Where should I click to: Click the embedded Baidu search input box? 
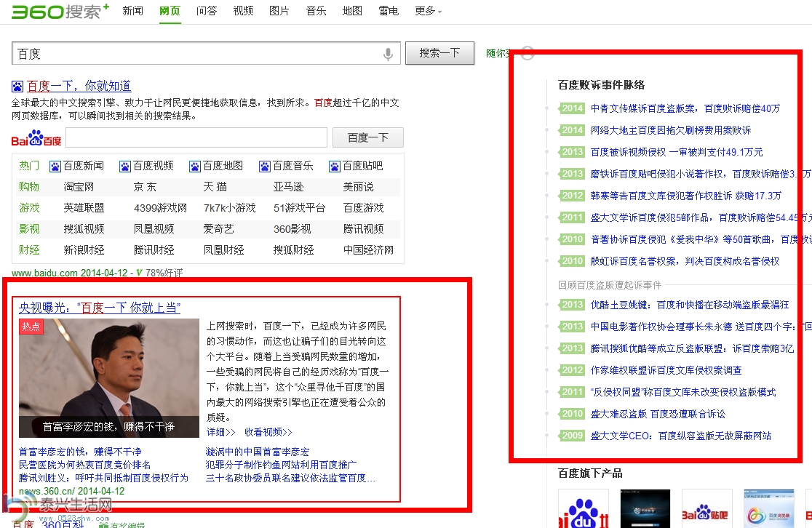point(196,137)
